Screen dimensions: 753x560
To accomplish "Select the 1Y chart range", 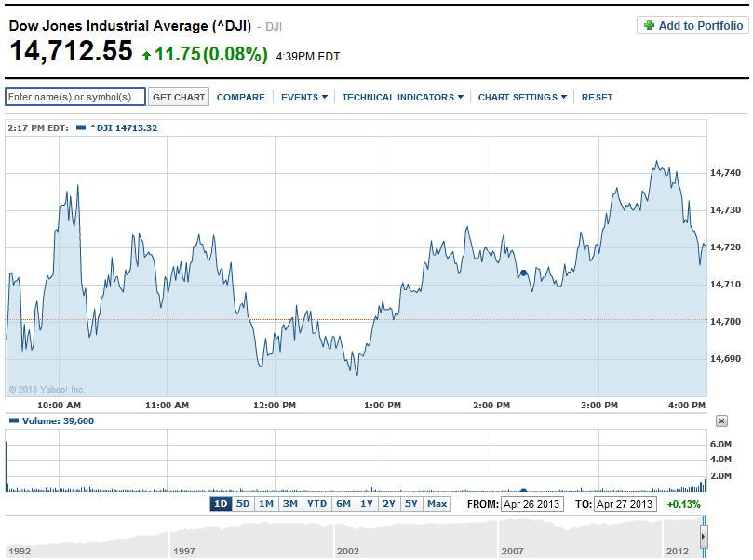I will (x=367, y=504).
